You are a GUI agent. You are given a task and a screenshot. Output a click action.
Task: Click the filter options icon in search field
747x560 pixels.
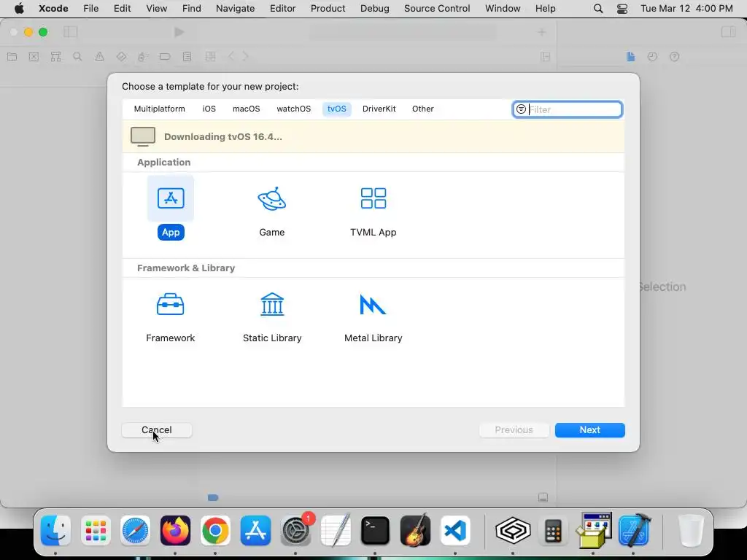pos(521,109)
